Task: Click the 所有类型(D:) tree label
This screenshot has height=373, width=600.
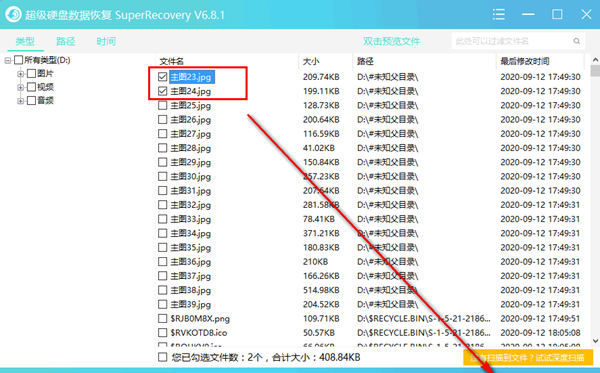Action: (x=47, y=60)
